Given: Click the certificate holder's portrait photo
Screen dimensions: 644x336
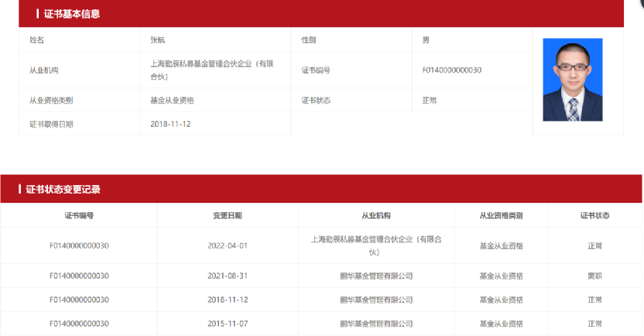Looking at the screenshot, I should 572,80.
